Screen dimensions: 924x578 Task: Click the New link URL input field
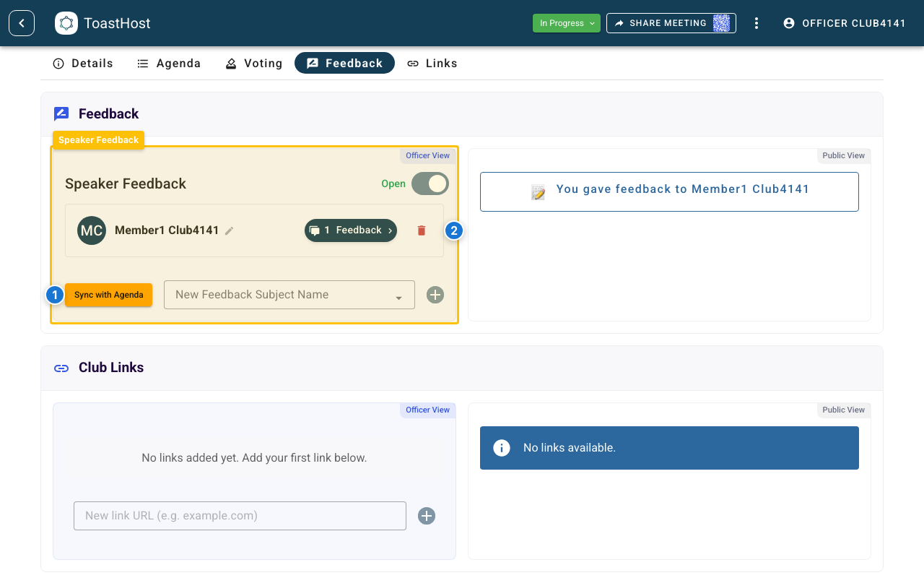pyautogui.click(x=240, y=516)
